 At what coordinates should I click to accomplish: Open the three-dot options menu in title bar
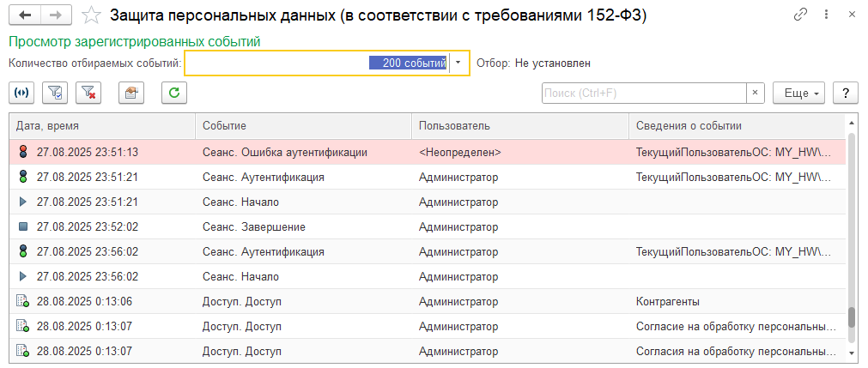pos(827,15)
